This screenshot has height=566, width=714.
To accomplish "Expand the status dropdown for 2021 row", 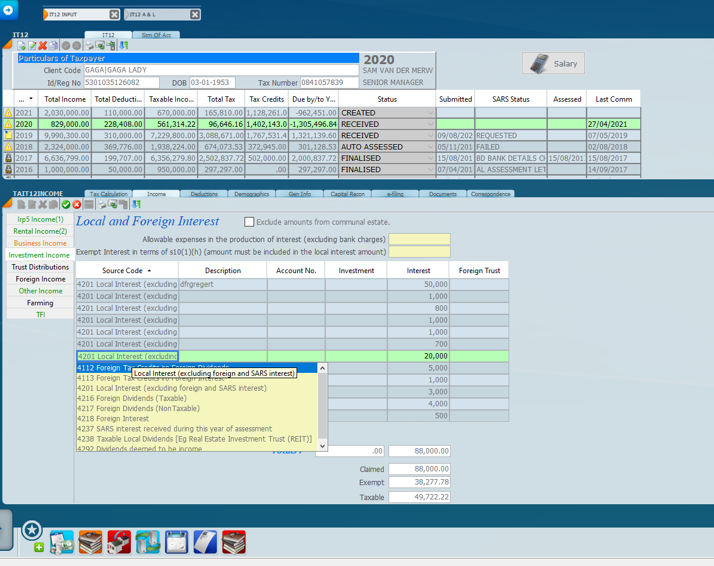I will 431,113.
